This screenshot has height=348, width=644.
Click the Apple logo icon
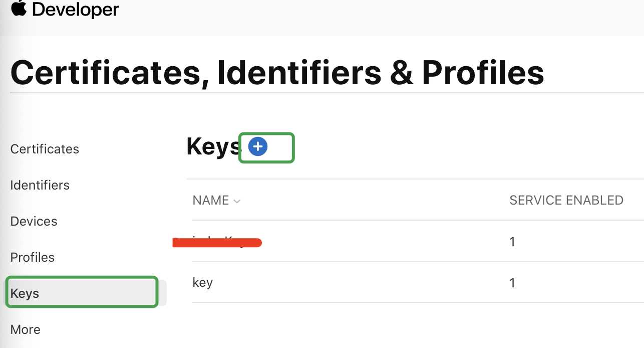click(19, 9)
